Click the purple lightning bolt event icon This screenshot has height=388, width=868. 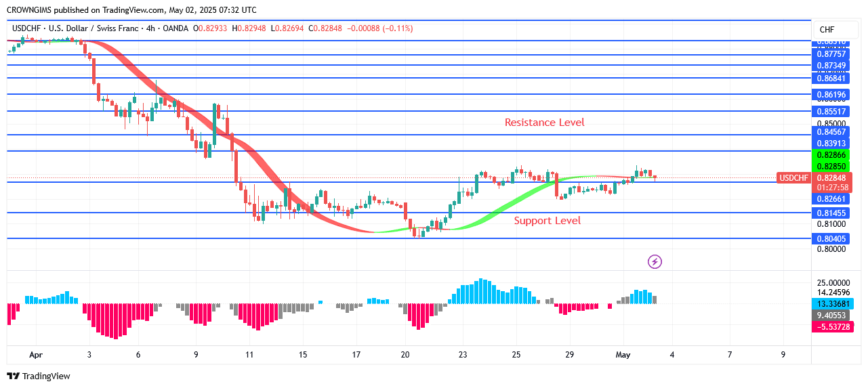click(655, 261)
